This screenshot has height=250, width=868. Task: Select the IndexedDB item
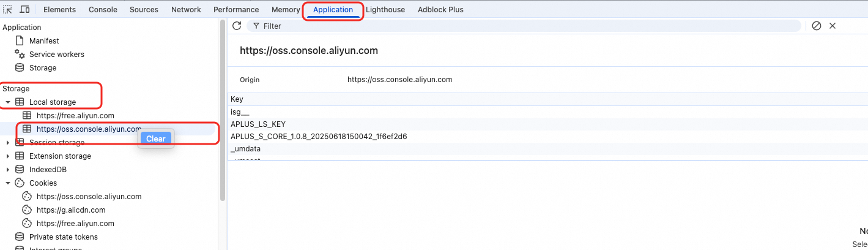(48, 170)
